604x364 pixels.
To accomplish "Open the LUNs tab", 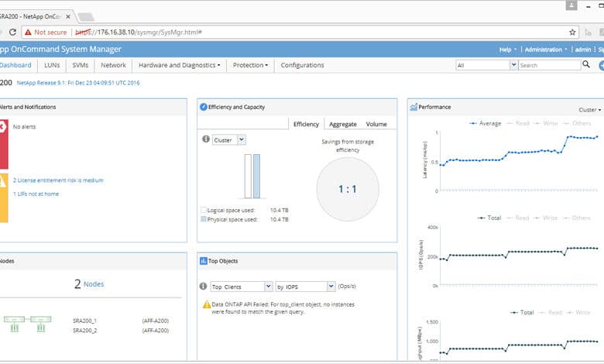I will tap(52, 65).
